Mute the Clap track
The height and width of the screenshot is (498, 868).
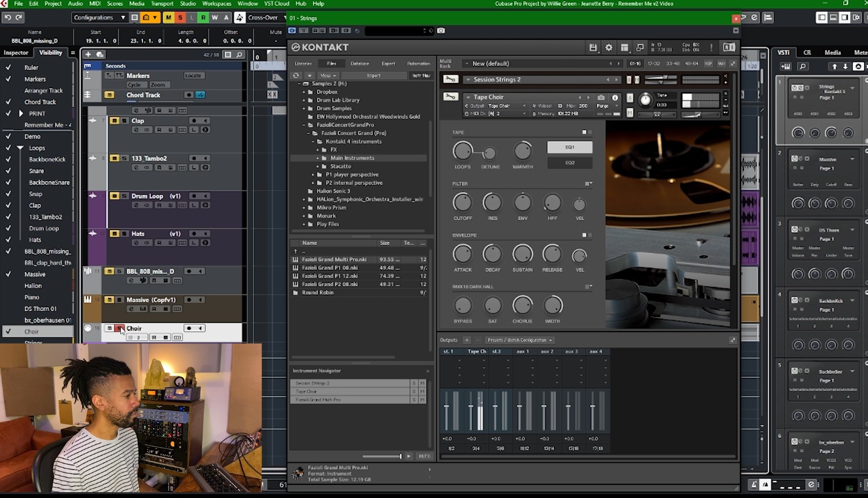click(x=114, y=121)
